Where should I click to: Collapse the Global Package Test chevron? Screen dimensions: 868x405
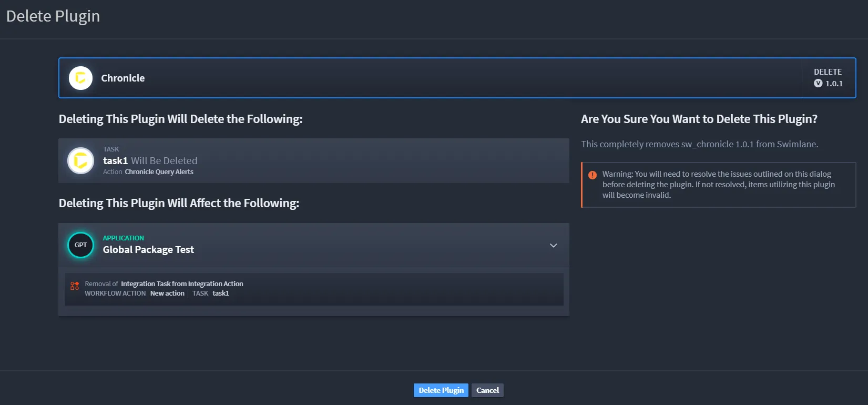click(553, 245)
